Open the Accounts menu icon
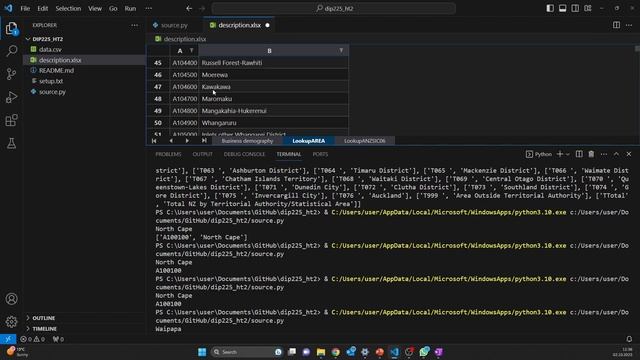This screenshot has width=640, height=360. pos(11,299)
